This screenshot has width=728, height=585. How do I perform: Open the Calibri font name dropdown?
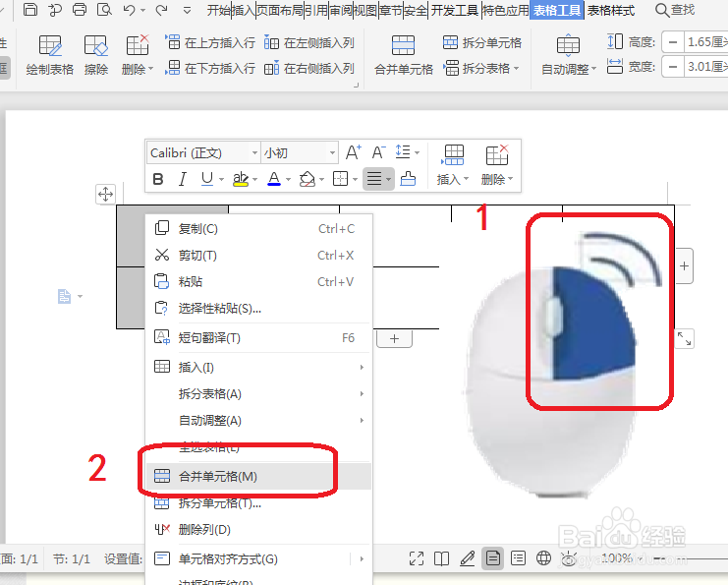pos(254,152)
